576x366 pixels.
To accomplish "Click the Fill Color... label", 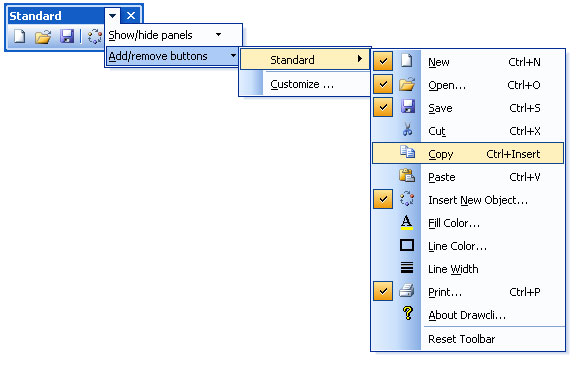I will 454,223.
